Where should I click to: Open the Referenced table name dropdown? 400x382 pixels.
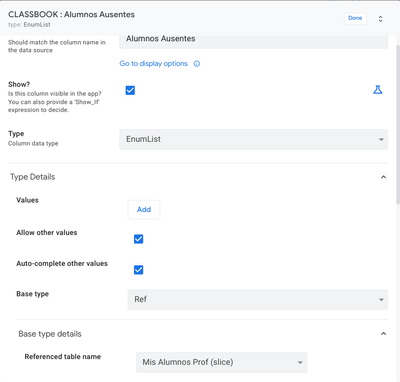[221, 362]
